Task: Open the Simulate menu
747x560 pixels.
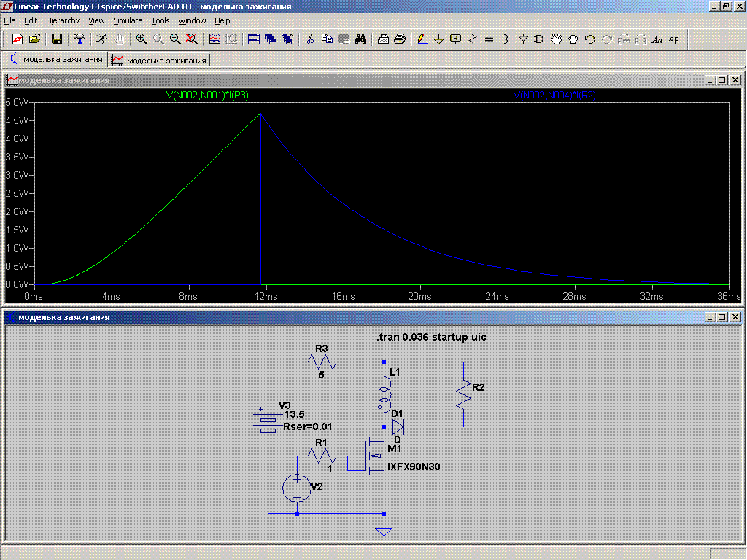Action: 128,20
